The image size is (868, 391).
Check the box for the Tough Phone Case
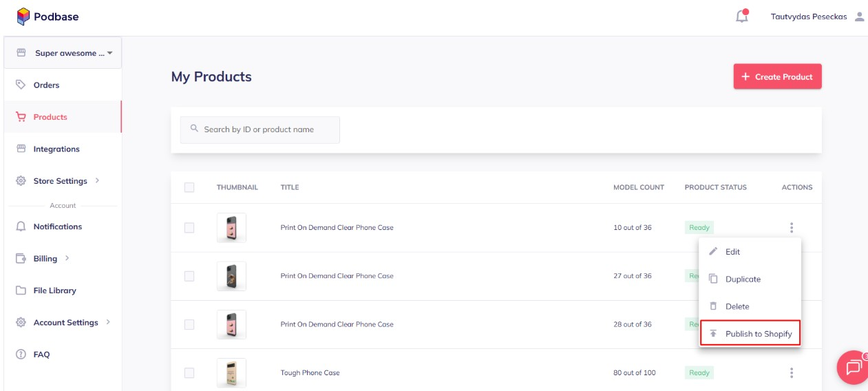click(x=189, y=372)
